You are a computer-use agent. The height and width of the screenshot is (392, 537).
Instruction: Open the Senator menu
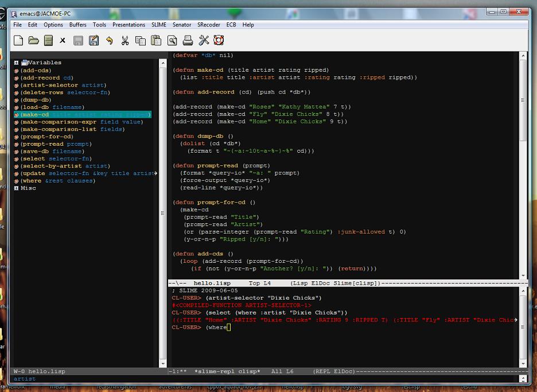coord(182,25)
